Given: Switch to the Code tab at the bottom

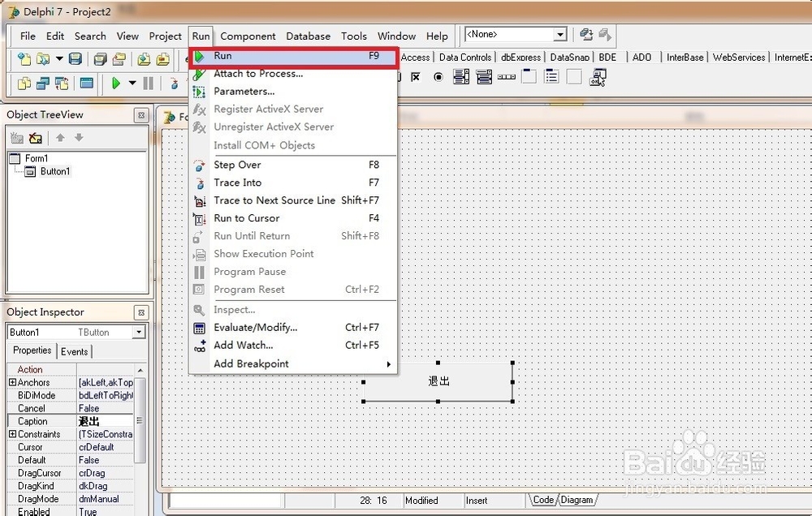Looking at the screenshot, I should tap(543, 500).
